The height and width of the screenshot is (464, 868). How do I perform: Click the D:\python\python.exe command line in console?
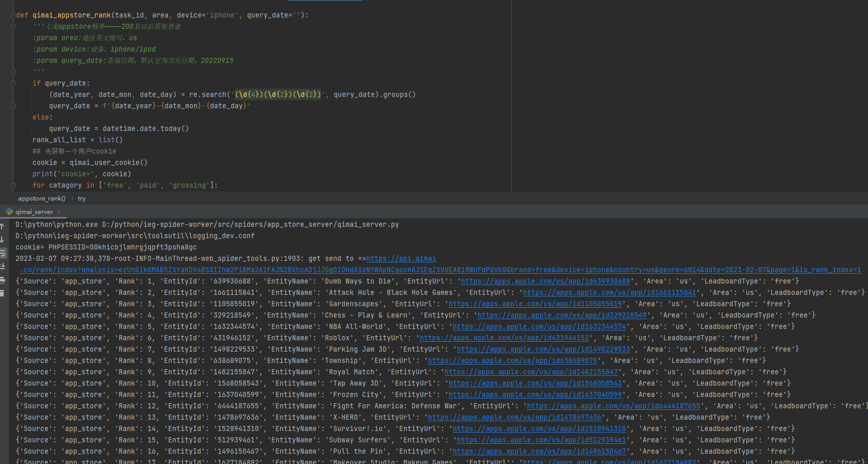point(207,224)
